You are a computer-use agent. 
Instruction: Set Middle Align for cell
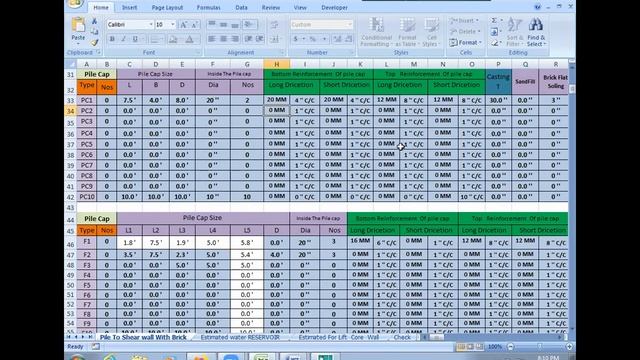coord(223,25)
